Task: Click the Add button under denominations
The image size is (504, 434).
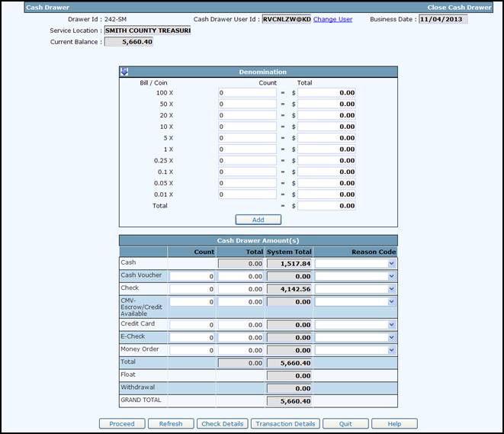Action: pyautogui.click(x=258, y=220)
